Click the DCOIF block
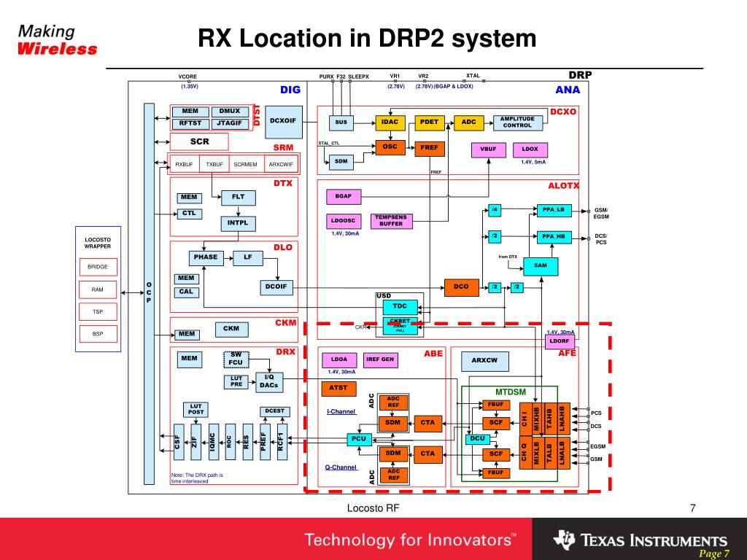The height and width of the screenshot is (560, 747). [x=276, y=287]
